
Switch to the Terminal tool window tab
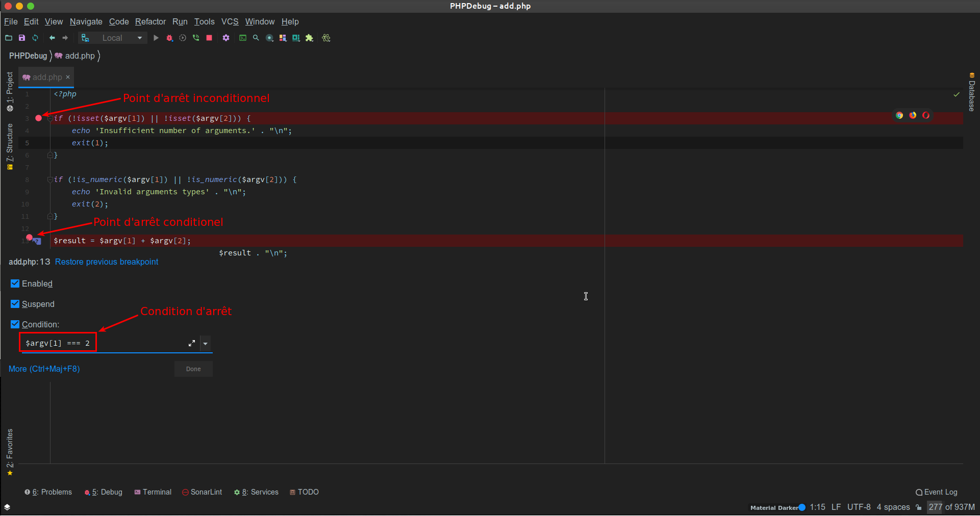tap(153, 492)
